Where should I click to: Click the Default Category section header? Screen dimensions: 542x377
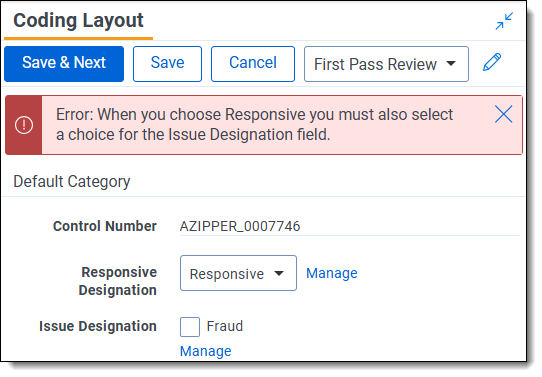click(72, 181)
